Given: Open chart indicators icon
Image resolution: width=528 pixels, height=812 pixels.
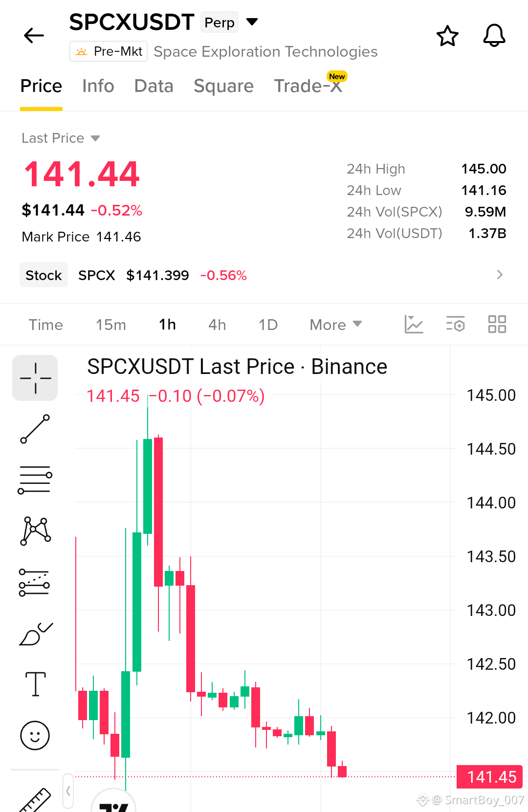Looking at the screenshot, I should 414,324.
